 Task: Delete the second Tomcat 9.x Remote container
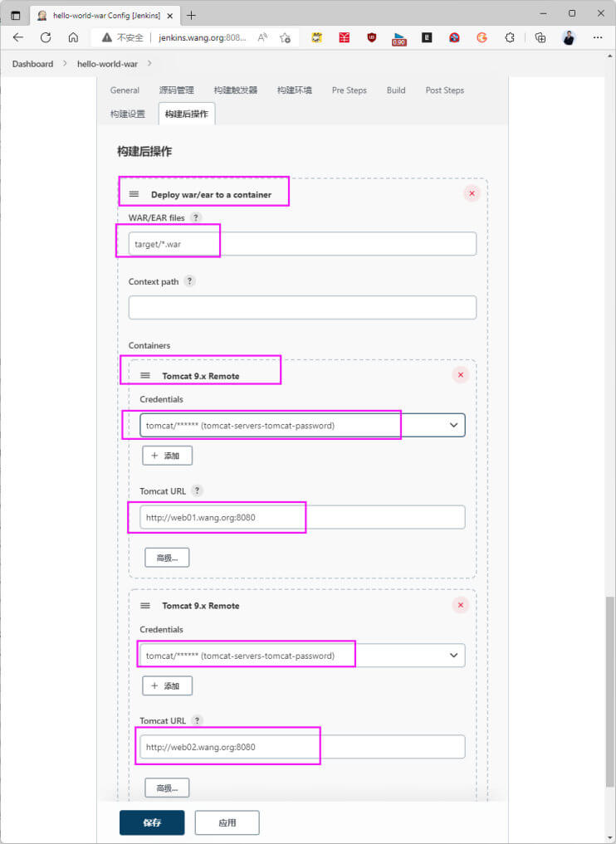(x=461, y=605)
